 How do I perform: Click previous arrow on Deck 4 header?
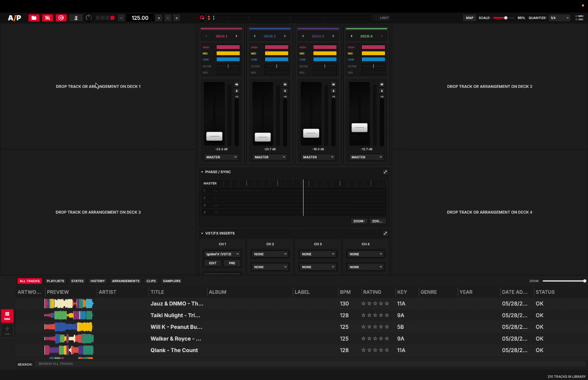coord(351,36)
